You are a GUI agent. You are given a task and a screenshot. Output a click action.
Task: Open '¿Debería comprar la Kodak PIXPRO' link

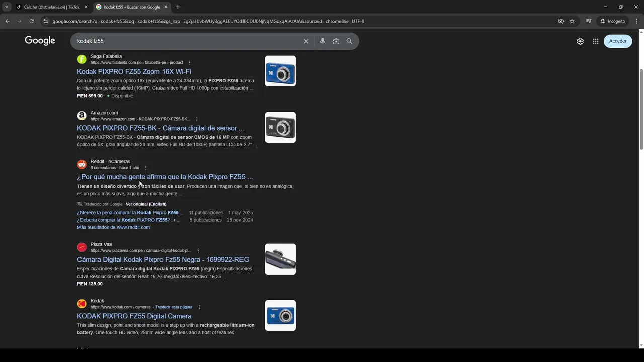pos(129,220)
